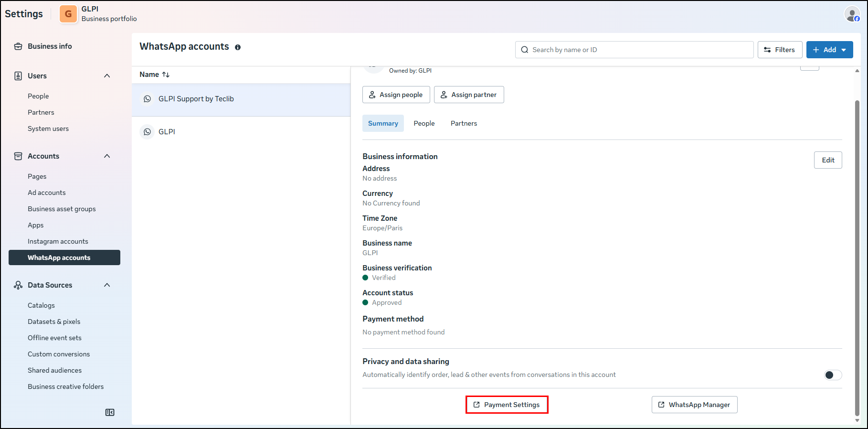868x429 pixels.
Task: Click the WhatsApp icon beside GLPI account
Action: pyautogui.click(x=148, y=132)
